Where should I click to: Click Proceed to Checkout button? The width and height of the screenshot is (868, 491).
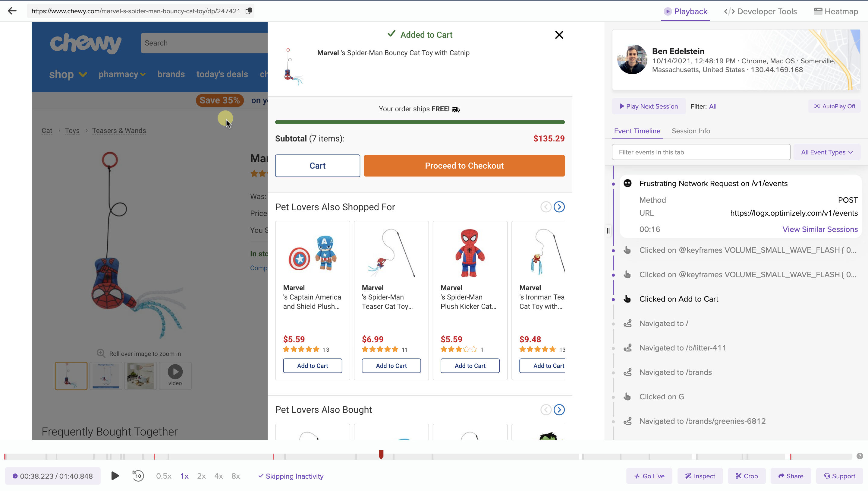click(464, 166)
